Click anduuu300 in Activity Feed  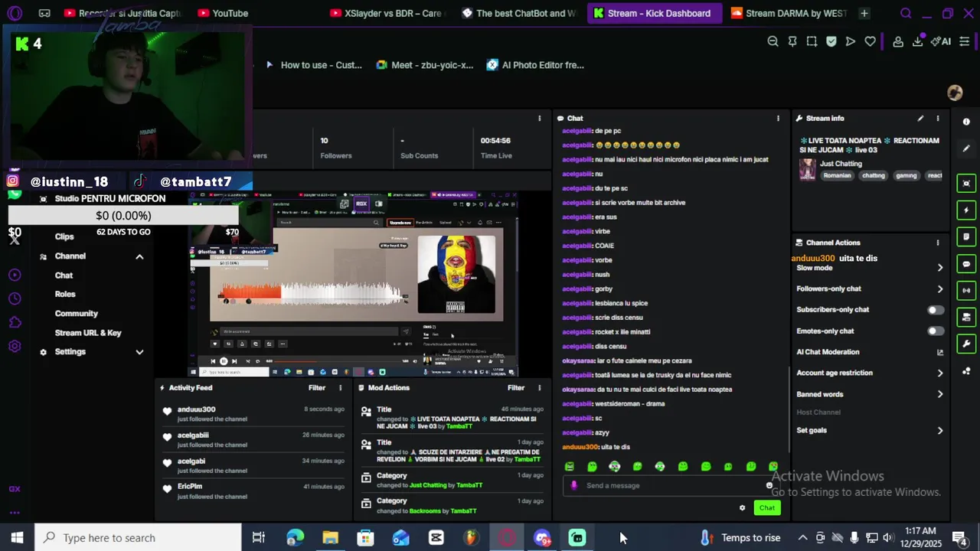[196, 409]
